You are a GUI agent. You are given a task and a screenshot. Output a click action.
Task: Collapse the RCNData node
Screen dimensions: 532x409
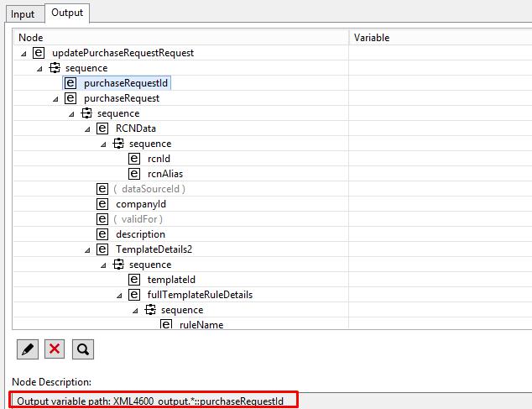click(x=87, y=129)
